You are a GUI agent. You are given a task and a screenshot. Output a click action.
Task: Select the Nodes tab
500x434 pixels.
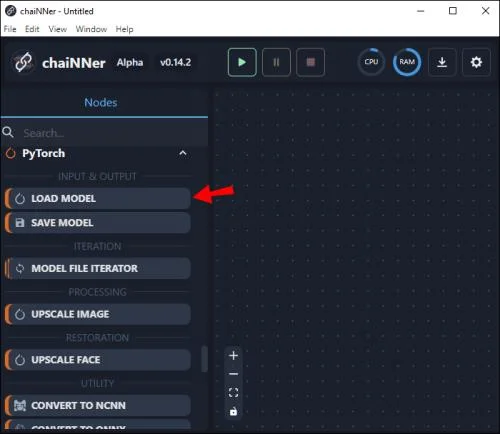point(101,102)
